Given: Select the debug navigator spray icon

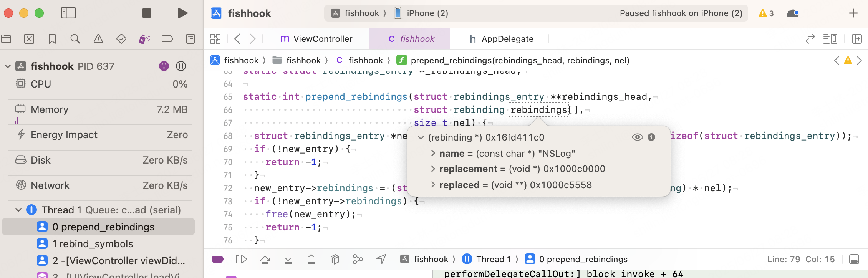Looking at the screenshot, I should pyautogui.click(x=144, y=39).
